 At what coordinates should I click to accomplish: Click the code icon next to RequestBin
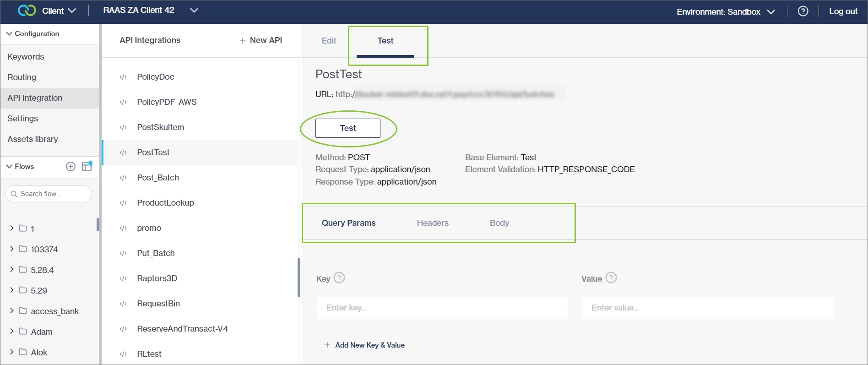tap(123, 304)
